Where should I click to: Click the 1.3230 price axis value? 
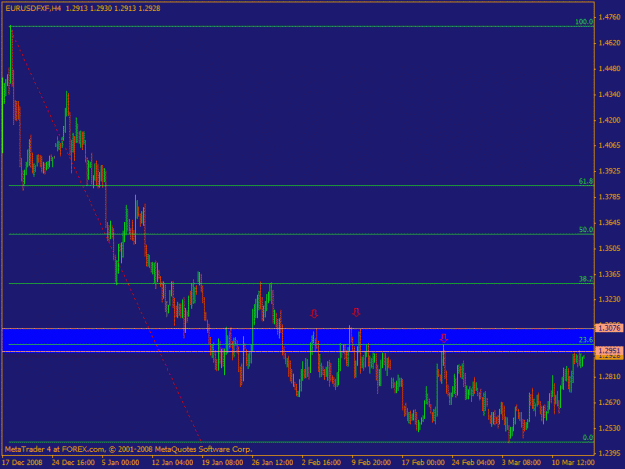tap(610, 299)
